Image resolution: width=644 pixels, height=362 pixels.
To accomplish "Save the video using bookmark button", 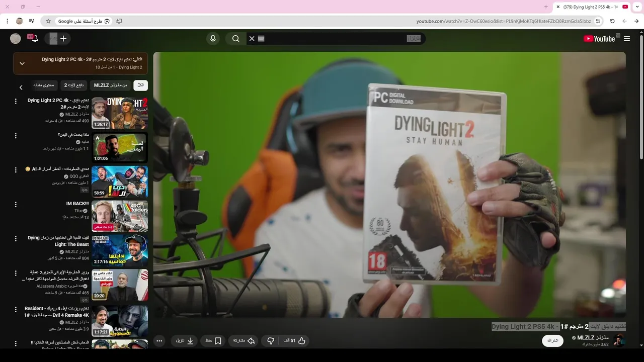I will (213, 341).
